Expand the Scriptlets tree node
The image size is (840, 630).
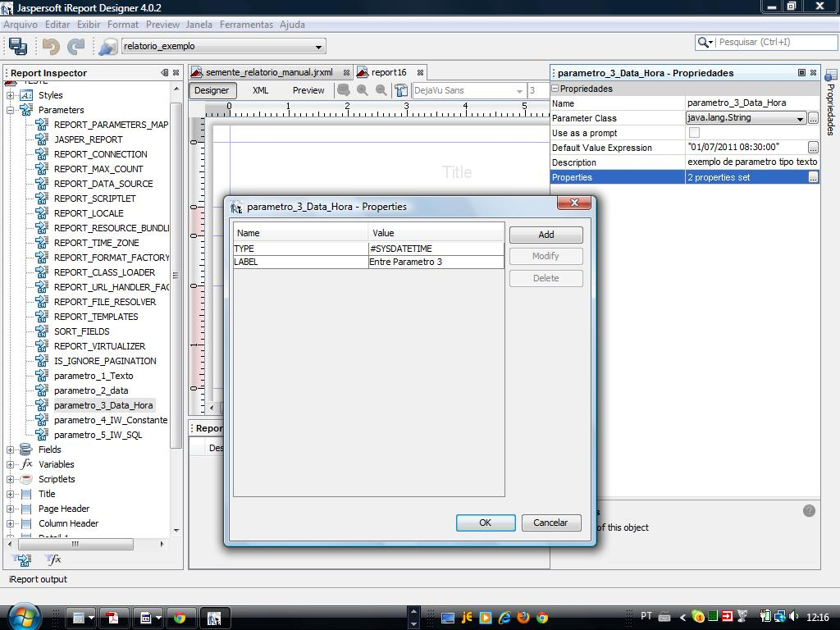click(x=10, y=479)
